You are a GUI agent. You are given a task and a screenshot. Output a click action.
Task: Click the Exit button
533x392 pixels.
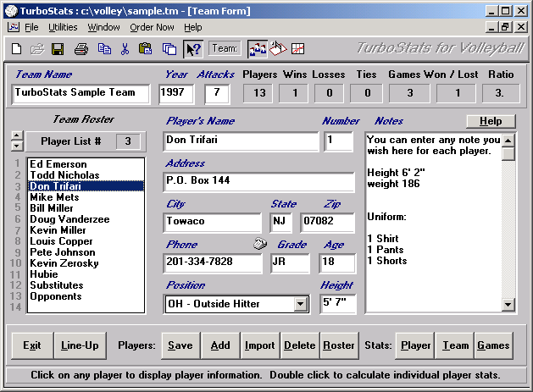pyautogui.click(x=32, y=345)
